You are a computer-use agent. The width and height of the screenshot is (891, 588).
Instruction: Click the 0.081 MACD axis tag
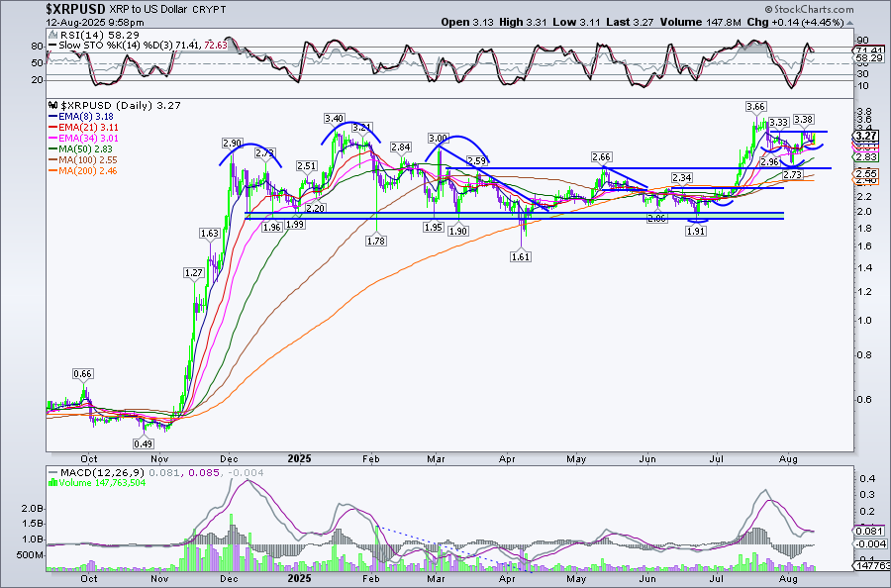pyautogui.click(x=871, y=532)
